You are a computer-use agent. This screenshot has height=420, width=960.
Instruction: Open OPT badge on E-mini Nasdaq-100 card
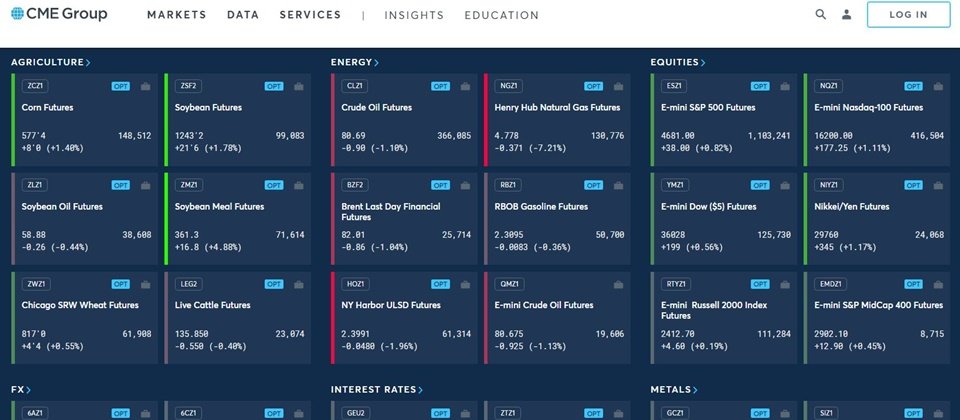913,86
